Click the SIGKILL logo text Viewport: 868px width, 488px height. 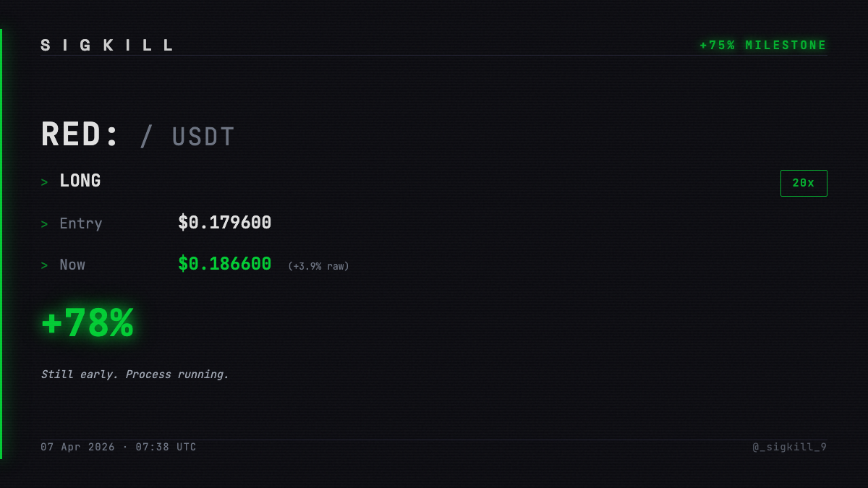pyautogui.click(x=107, y=46)
